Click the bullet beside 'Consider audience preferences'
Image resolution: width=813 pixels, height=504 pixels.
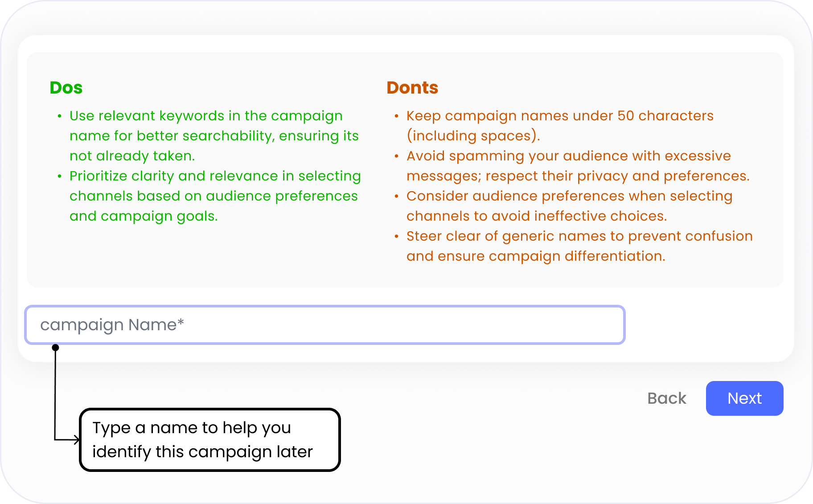point(397,197)
